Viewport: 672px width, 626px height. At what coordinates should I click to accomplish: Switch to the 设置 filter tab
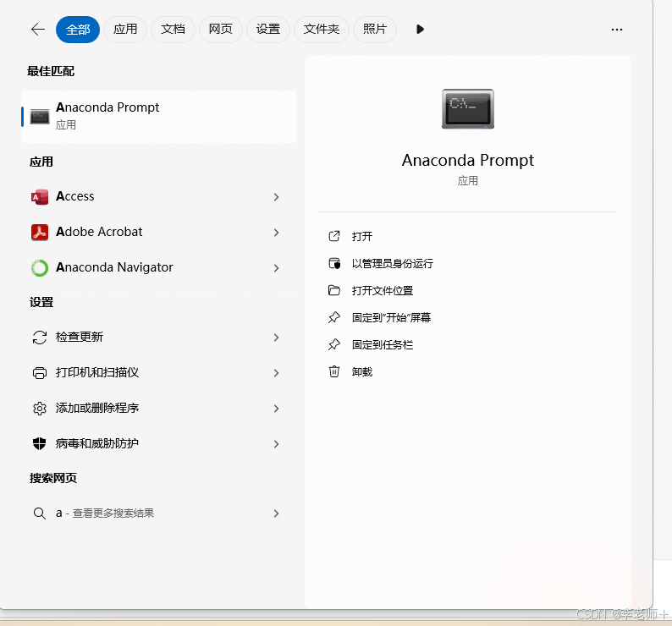267,29
